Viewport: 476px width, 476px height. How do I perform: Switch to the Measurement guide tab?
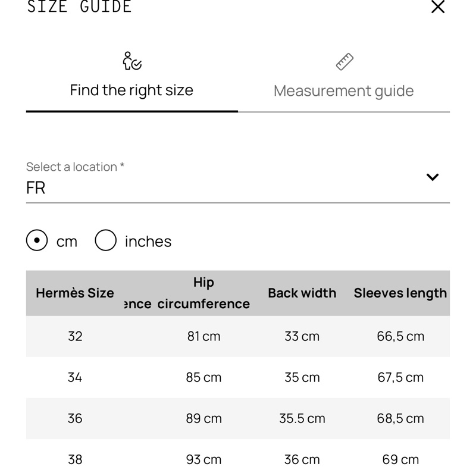tap(344, 90)
